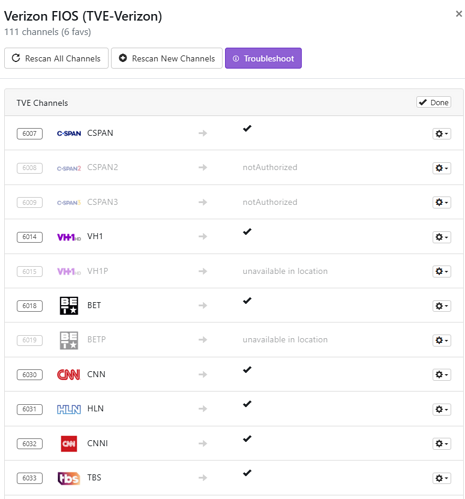Click the CNN channel logo
This screenshot has height=499, width=465.
(69, 375)
